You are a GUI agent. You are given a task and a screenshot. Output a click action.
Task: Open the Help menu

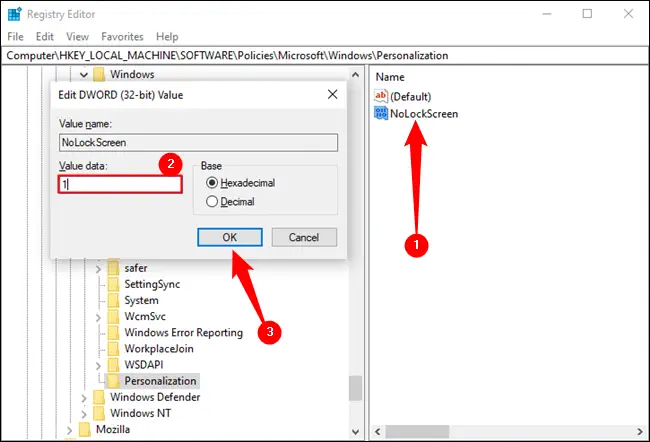[167, 36]
